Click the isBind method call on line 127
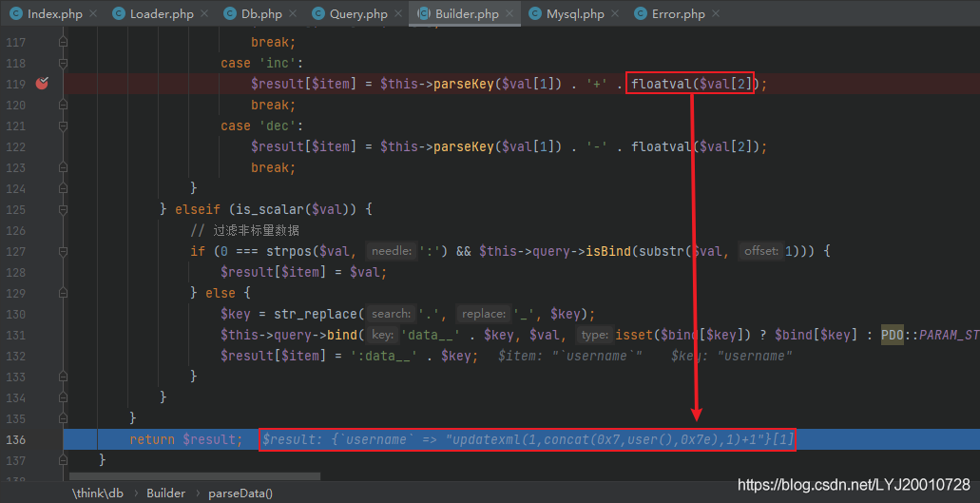The width and height of the screenshot is (980, 503). coord(608,251)
